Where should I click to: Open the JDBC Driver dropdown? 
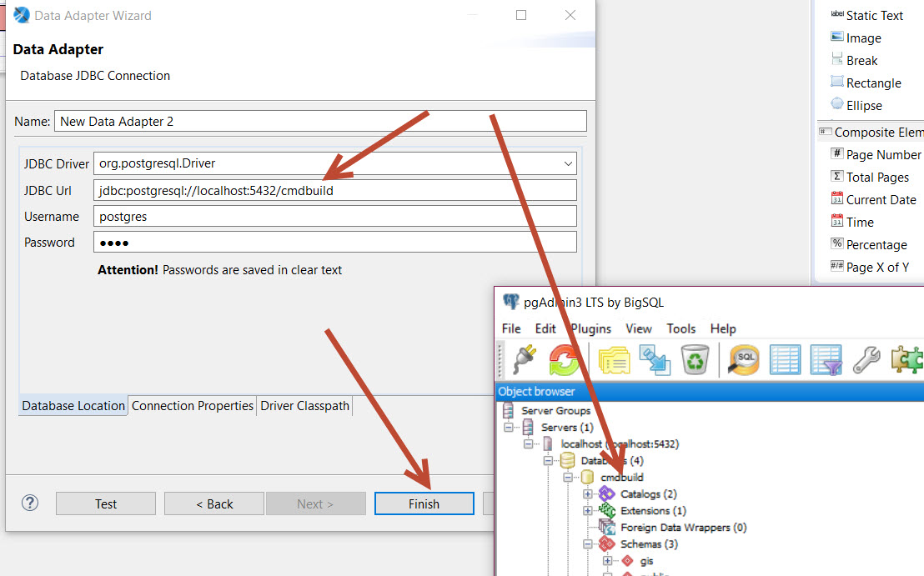[567, 163]
